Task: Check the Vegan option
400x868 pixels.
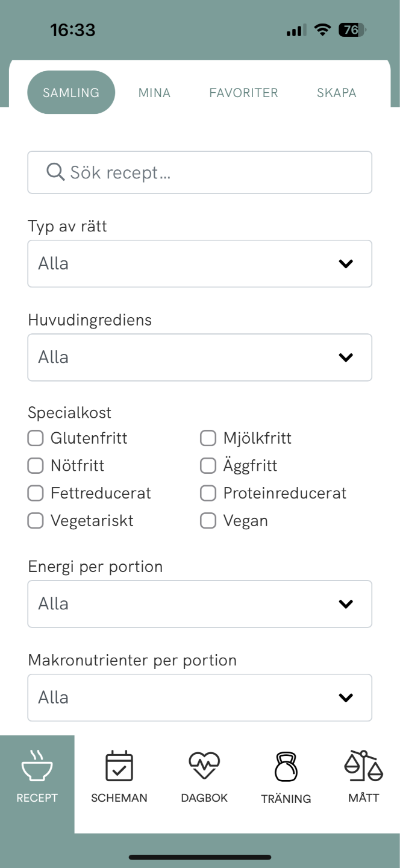Action: point(208,521)
